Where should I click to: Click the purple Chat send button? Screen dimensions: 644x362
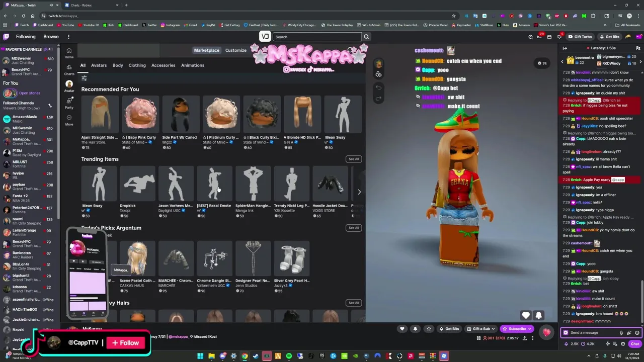635,344
